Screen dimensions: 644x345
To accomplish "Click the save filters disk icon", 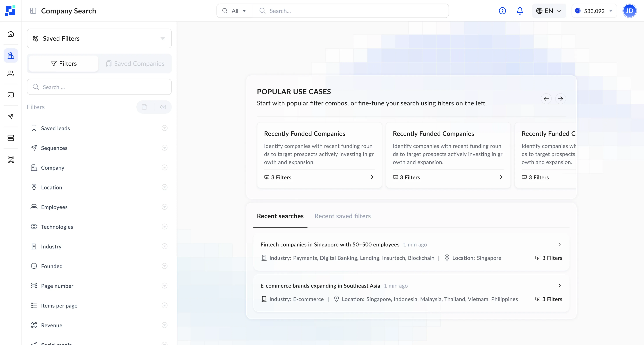I will pyautogui.click(x=144, y=107).
